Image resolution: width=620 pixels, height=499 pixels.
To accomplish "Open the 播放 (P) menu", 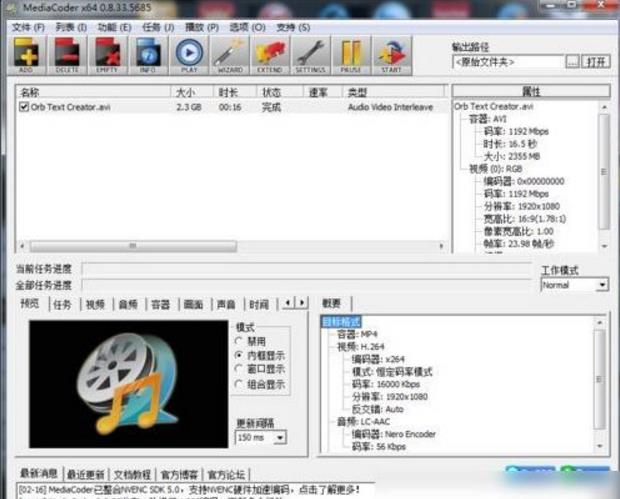I will [202, 27].
